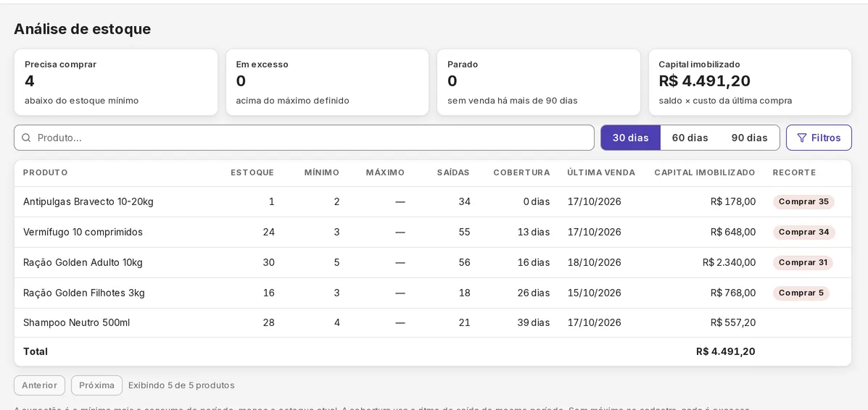Select the Shampoo Neutro 500ml row
Screen dimensions: 868x410
(433, 322)
